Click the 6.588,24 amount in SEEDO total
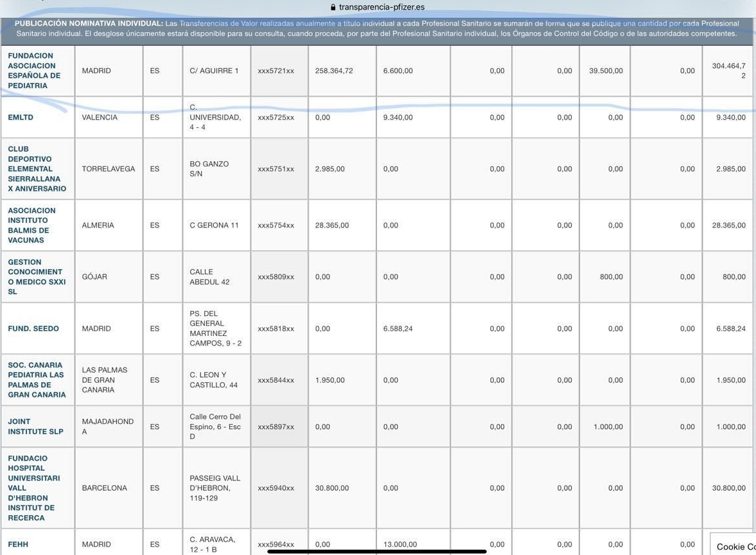The width and height of the screenshot is (756, 555). [x=731, y=328]
